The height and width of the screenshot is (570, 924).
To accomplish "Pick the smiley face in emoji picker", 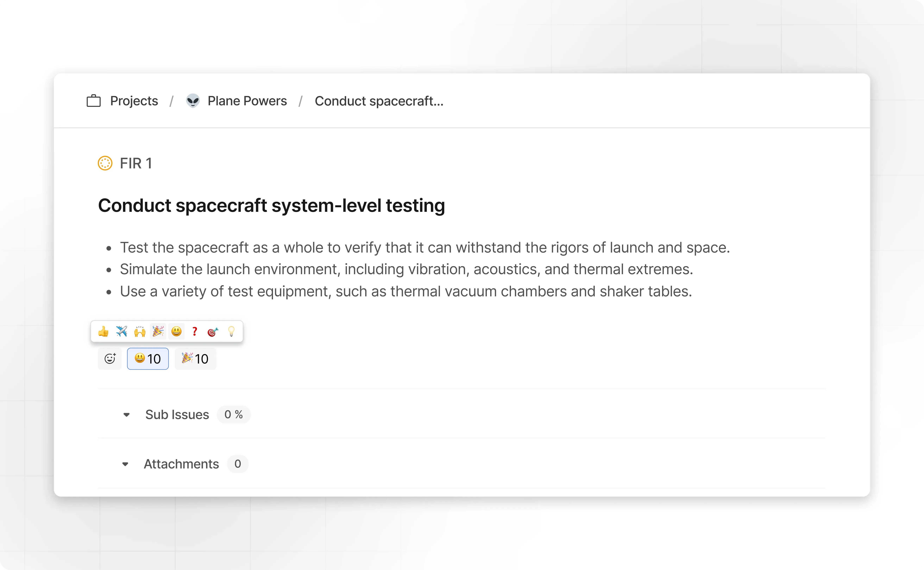I will pos(177,332).
